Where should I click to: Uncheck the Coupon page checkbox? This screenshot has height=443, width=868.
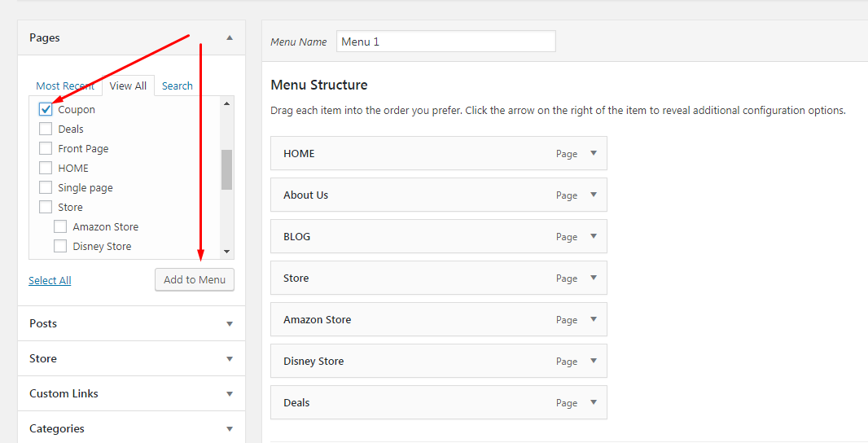click(x=46, y=109)
